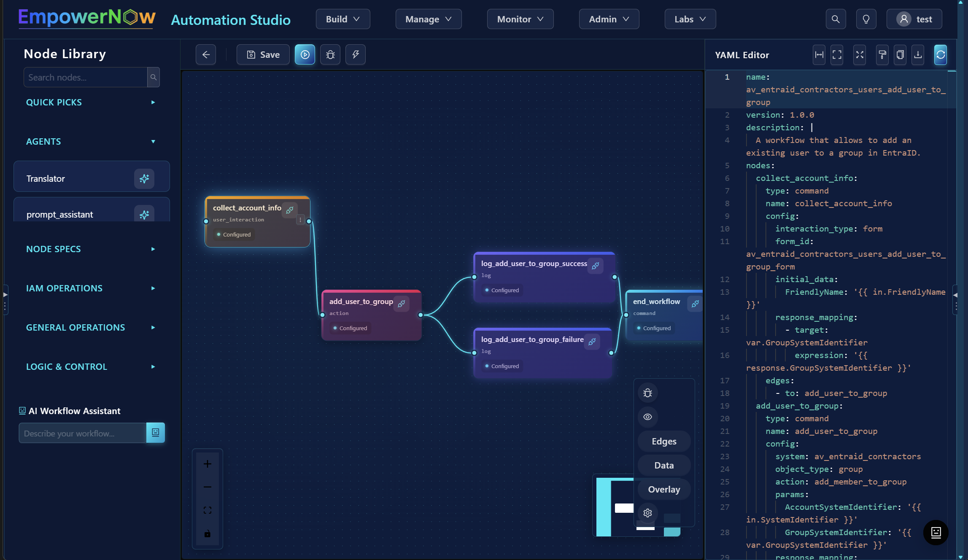
Task: Click the sync icon in the YAML Editor
Action: (x=940, y=54)
